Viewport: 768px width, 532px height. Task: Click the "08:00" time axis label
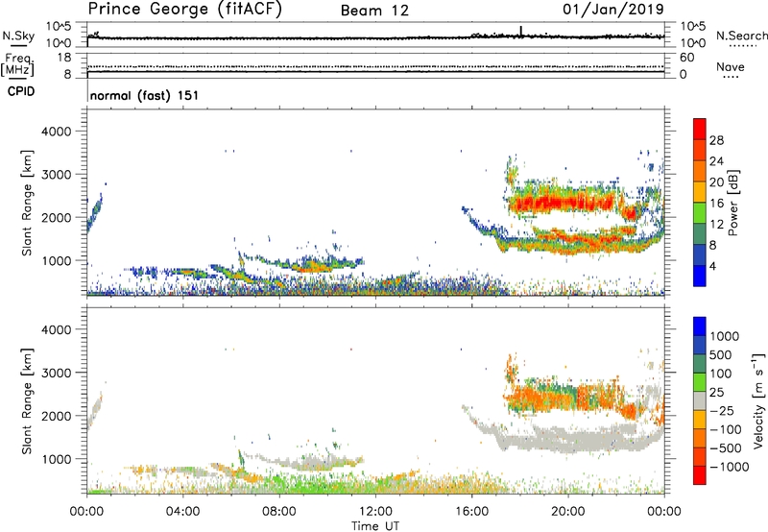point(279,511)
